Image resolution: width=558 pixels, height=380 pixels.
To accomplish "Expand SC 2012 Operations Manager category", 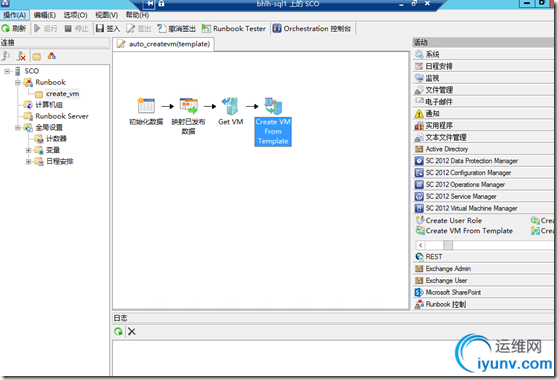I will 483,185.
